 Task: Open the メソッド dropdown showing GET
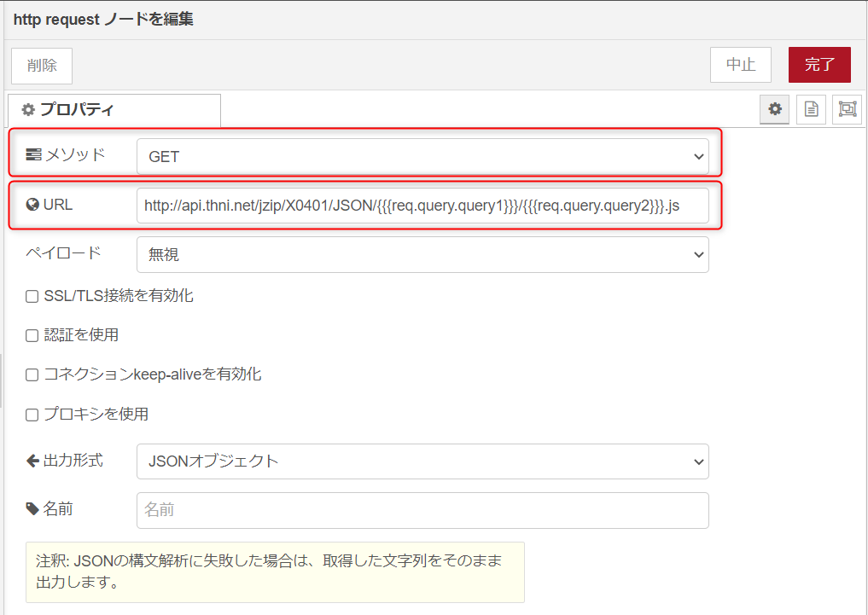coord(422,156)
